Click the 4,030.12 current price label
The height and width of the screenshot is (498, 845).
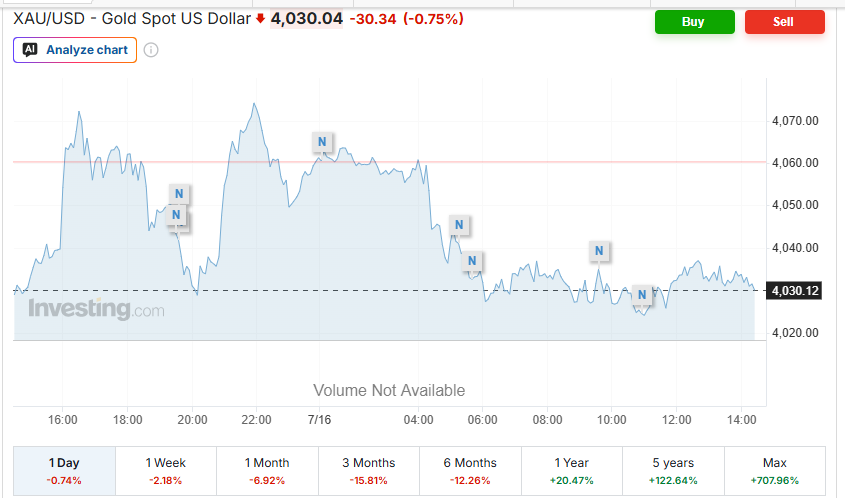click(794, 291)
